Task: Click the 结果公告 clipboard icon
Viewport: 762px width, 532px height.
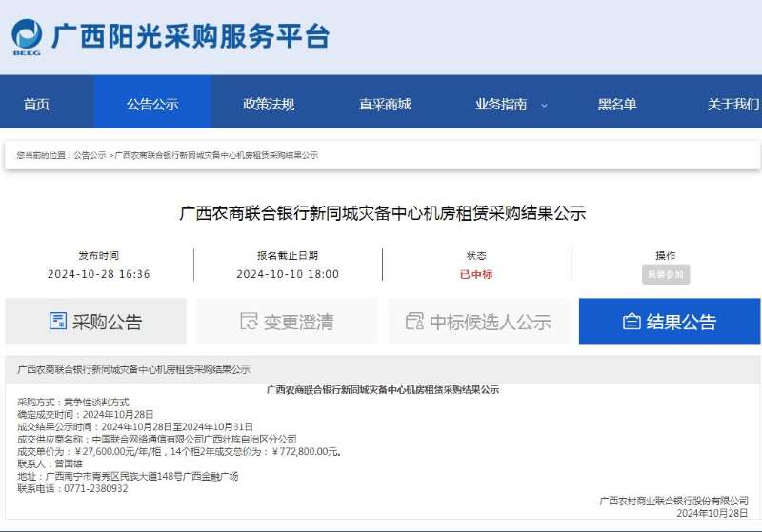Action: 632,322
